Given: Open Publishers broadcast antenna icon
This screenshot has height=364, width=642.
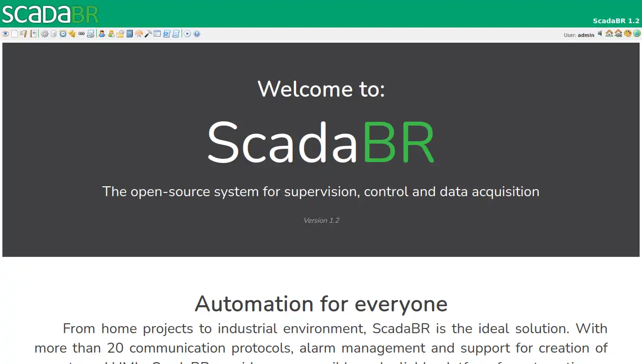Looking at the screenshot, I should (139, 34).
